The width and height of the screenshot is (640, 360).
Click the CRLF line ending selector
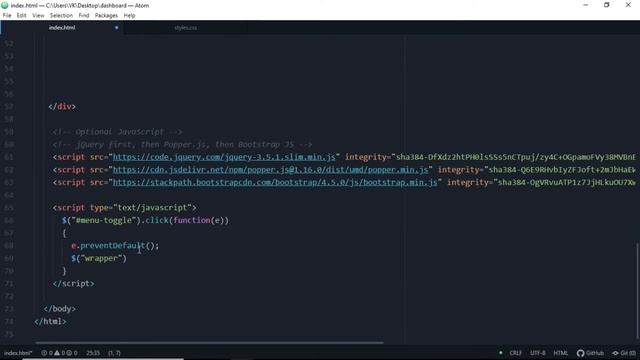[x=516, y=353]
